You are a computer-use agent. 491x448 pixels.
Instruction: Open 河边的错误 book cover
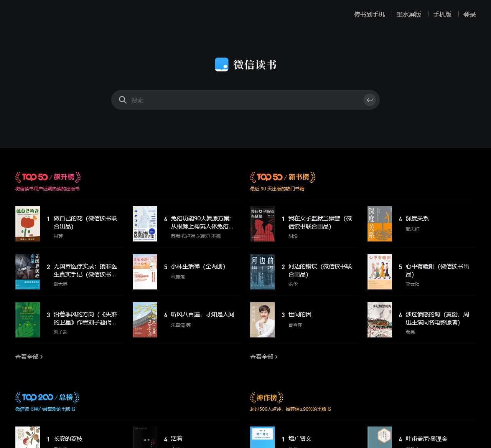point(262,272)
